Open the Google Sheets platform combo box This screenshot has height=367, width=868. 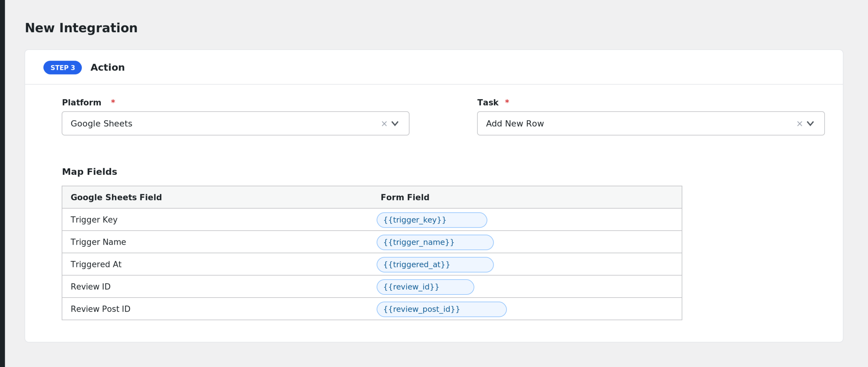click(x=235, y=123)
